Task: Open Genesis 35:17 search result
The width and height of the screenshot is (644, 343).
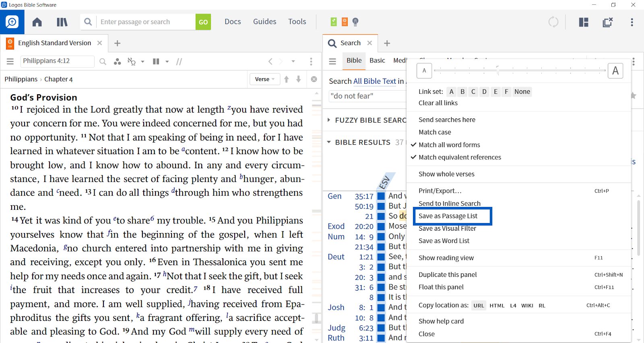Action: (364, 196)
